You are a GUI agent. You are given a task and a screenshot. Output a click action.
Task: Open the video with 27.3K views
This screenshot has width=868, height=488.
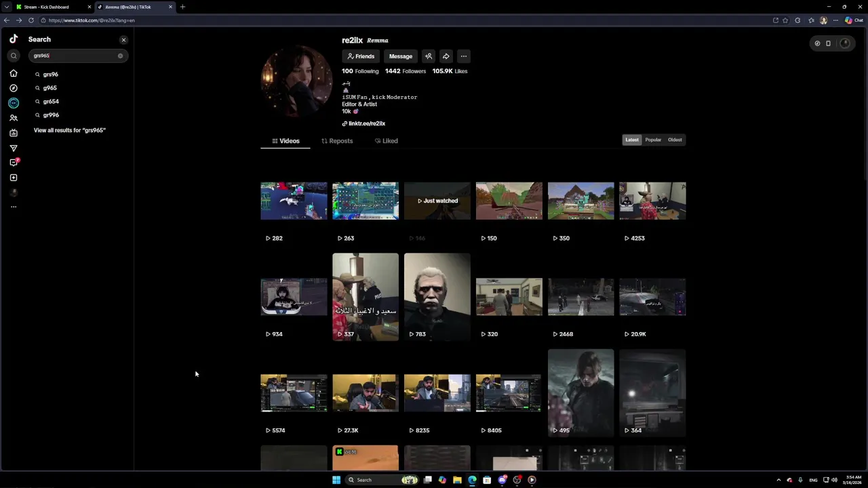pyautogui.click(x=366, y=393)
